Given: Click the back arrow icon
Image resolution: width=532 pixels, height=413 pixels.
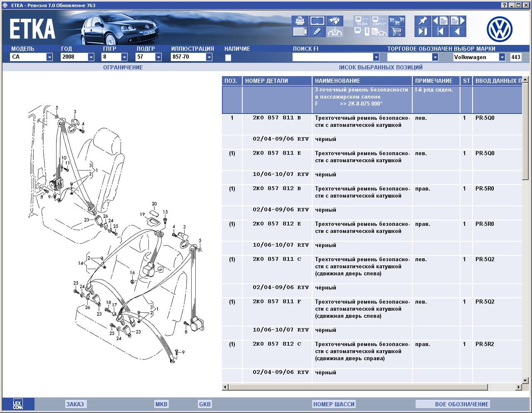Looking at the screenshot, I should (x=458, y=32).
